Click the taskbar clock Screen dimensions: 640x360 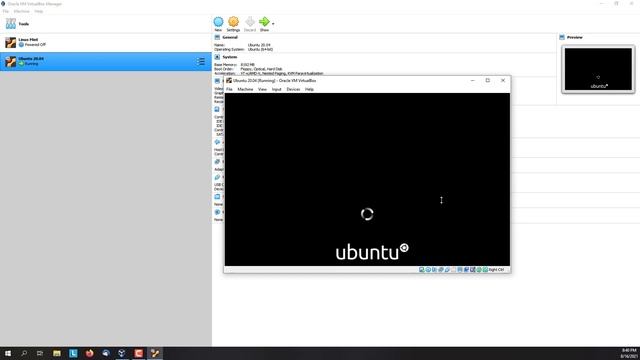pos(629,353)
